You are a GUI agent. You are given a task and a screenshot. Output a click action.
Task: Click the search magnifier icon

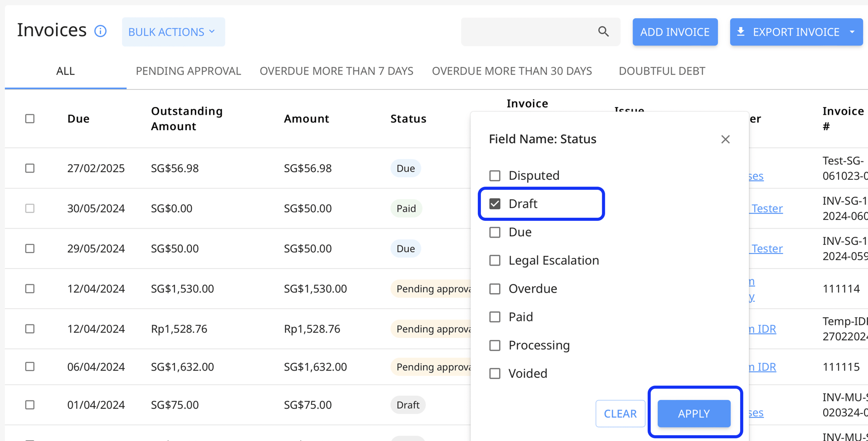tap(603, 32)
